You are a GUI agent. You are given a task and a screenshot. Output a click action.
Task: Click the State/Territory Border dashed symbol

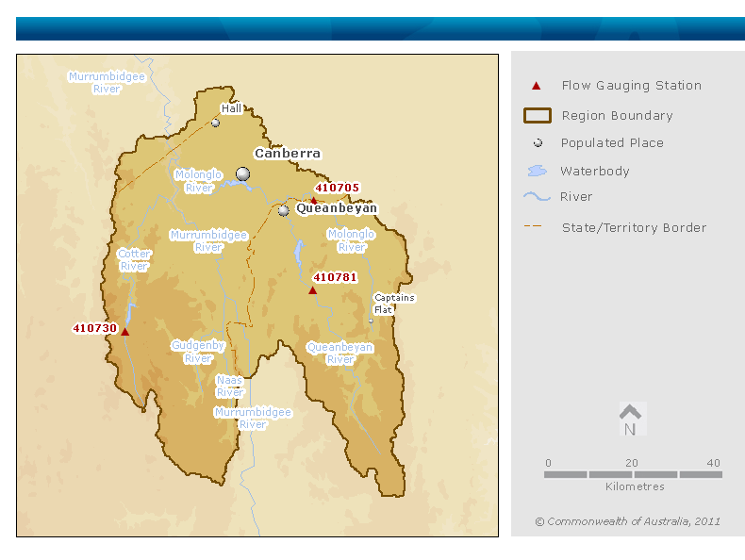533,226
